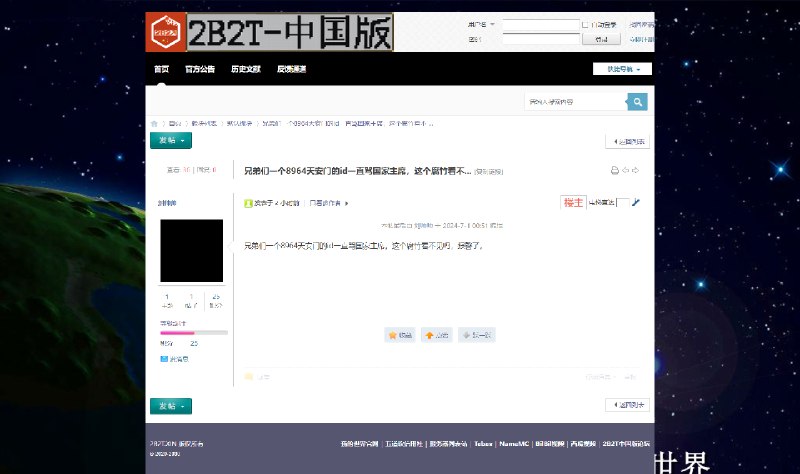Click the jump-to-floor number box
Image resolution: width=800 pixels, height=474 pixels.
(x=622, y=203)
